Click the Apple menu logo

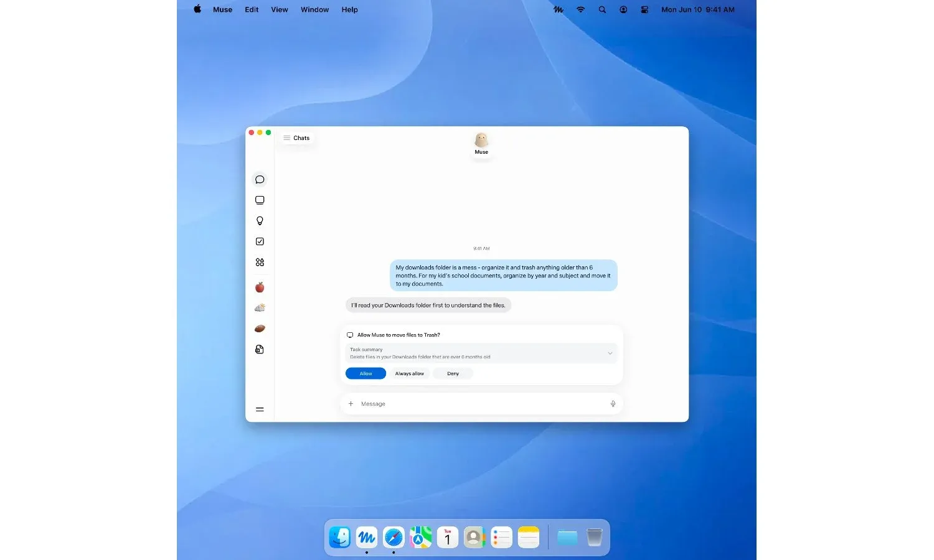[x=197, y=9]
